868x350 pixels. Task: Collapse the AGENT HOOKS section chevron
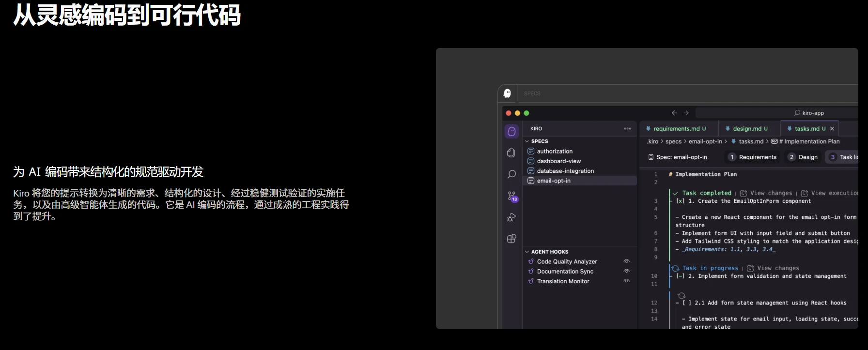click(x=527, y=252)
